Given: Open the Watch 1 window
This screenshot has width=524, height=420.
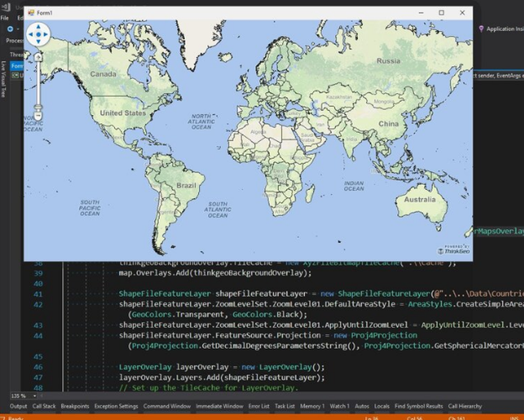Looking at the screenshot, I should (340, 406).
